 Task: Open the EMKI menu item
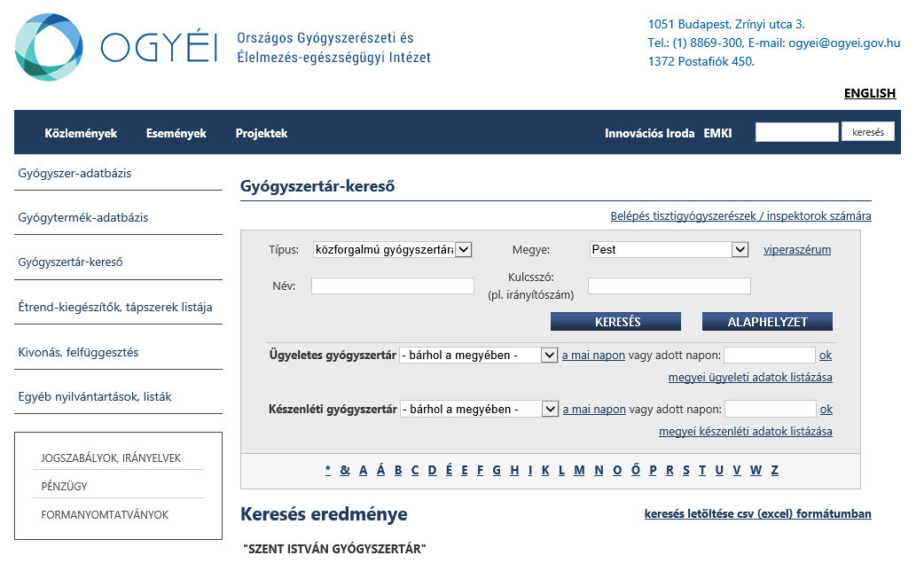(x=717, y=133)
